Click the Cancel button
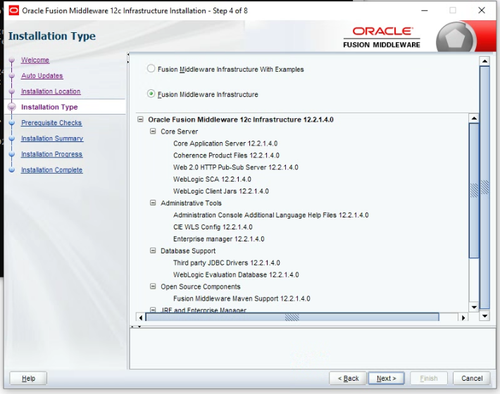Image resolution: width=500 pixels, height=394 pixels. pos(472,378)
